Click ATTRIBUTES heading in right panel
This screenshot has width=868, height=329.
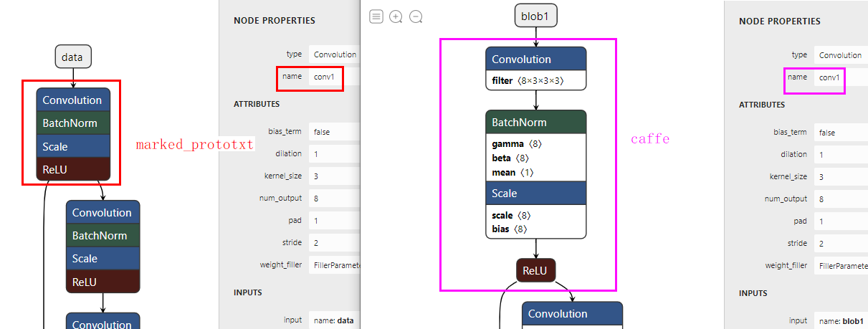tap(762, 105)
